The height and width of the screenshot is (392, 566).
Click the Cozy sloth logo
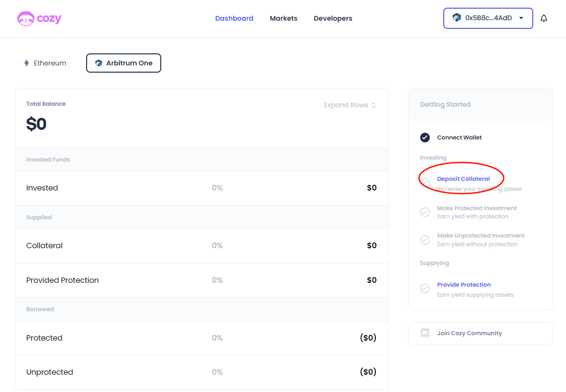[x=26, y=18]
